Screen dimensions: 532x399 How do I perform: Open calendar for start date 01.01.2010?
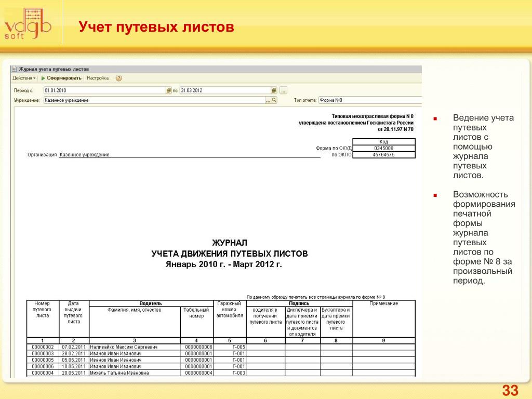point(169,90)
